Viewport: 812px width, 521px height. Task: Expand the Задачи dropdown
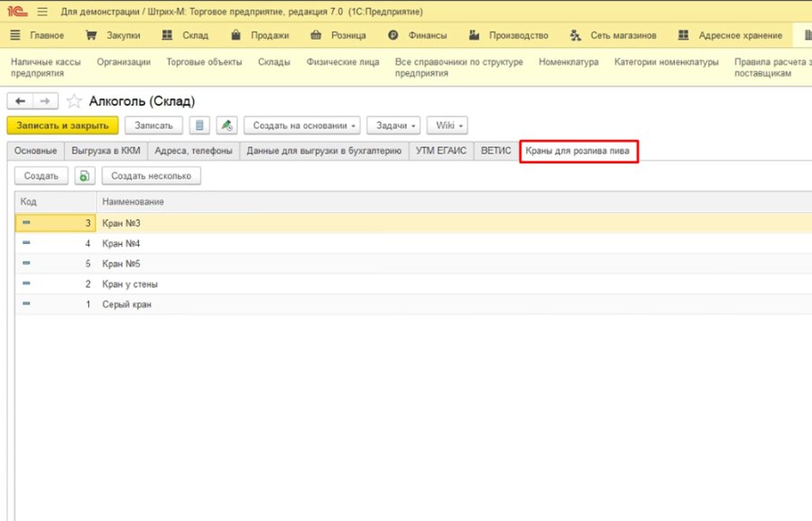(393, 126)
